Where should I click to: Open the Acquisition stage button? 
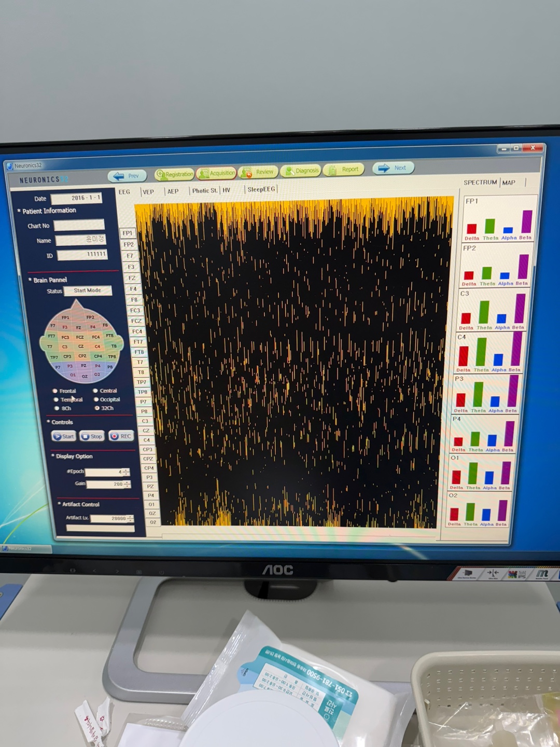click(217, 173)
